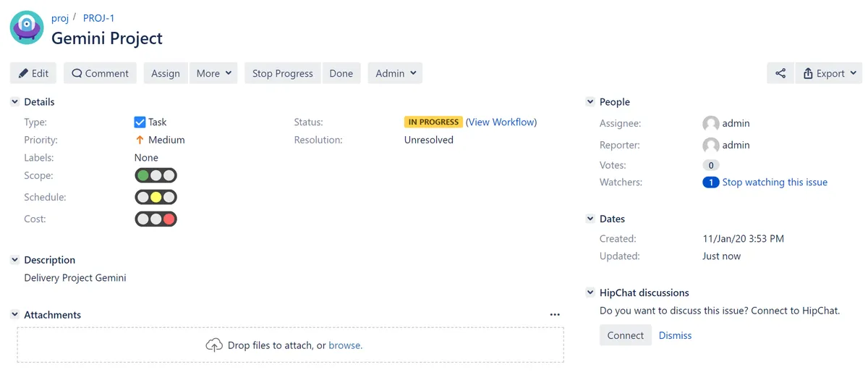Open the Attachments options ellipsis menu
868x383 pixels.
[x=555, y=315]
